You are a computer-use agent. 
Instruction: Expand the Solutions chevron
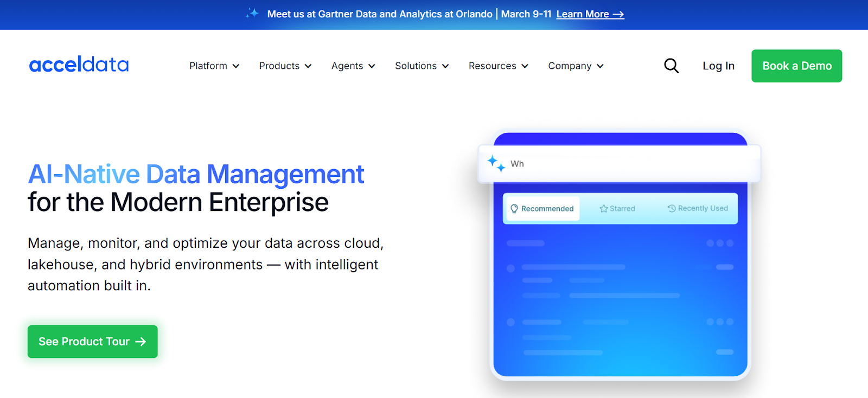[445, 66]
